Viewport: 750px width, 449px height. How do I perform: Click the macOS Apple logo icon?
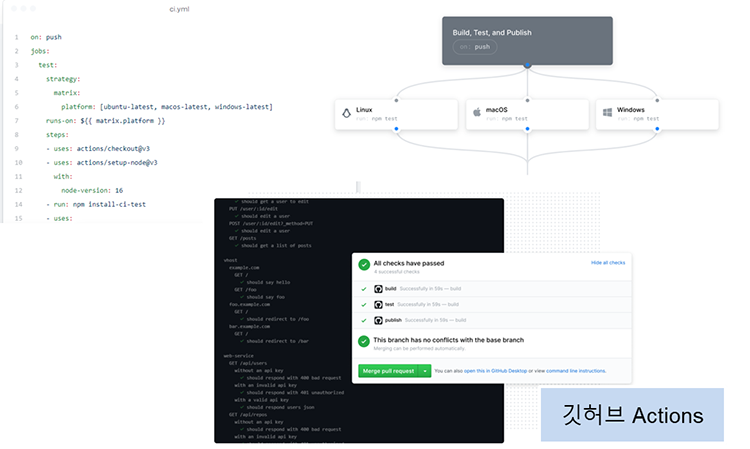point(477,113)
